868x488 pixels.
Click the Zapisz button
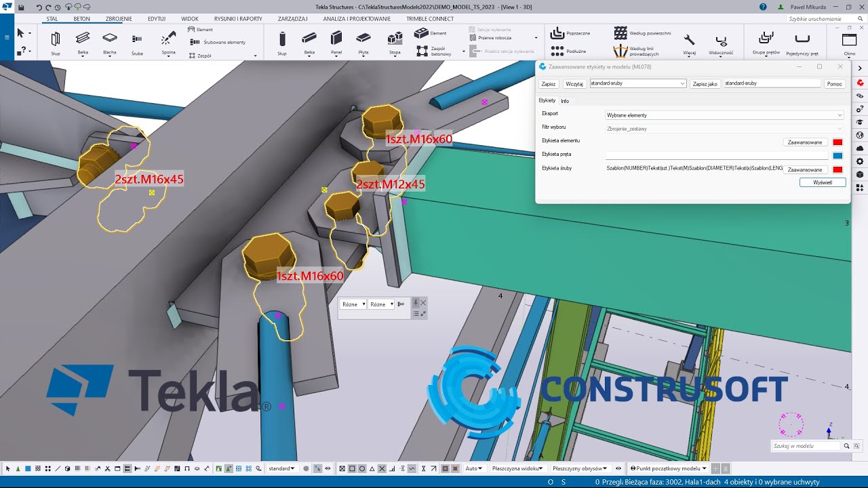pos(549,84)
